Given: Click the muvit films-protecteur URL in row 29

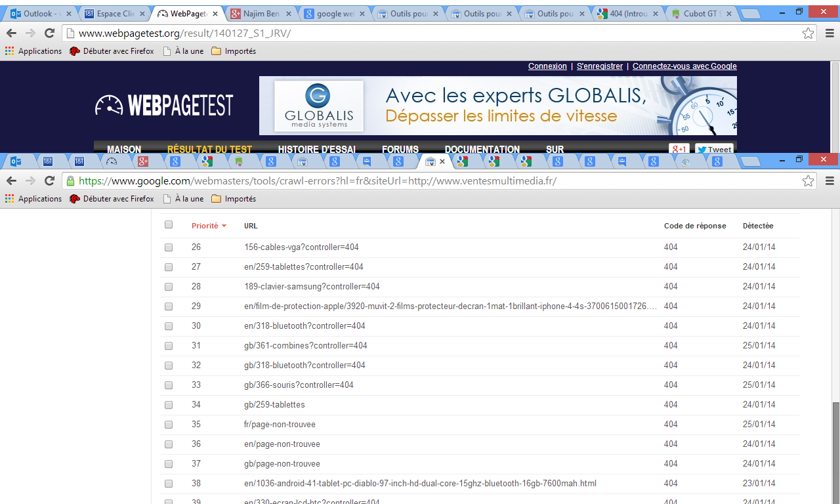Looking at the screenshot, I should tap(451, 306).
